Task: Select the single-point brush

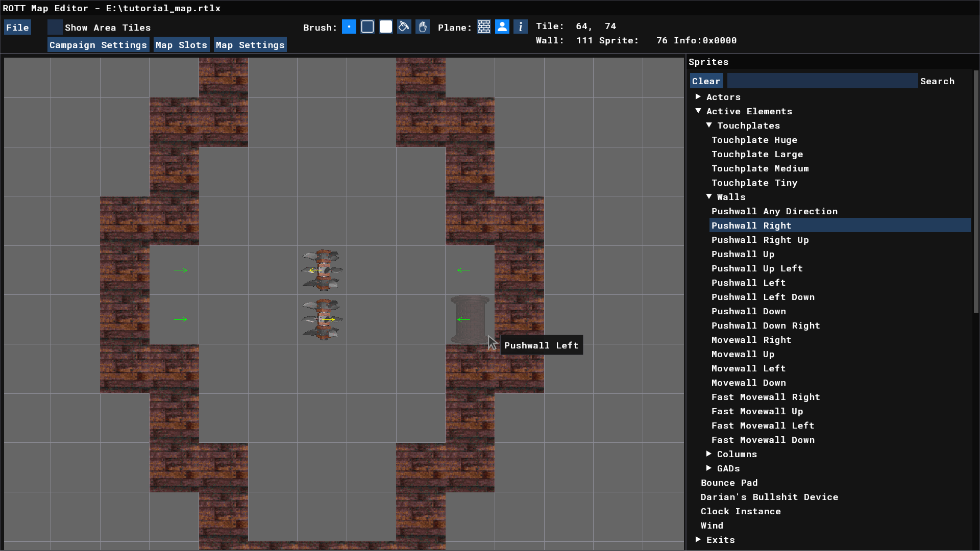Action: click(349, 27)
